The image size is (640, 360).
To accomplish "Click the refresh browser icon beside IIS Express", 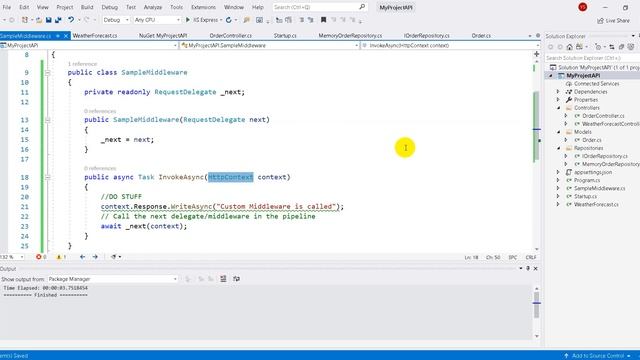I will click(229, 20).
